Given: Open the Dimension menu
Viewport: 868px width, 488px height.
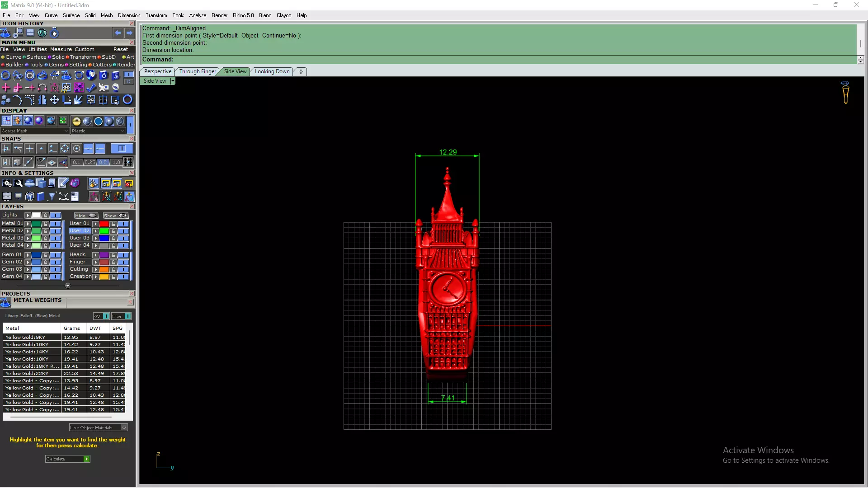Looking at the screenshot, I should [129, 15].
